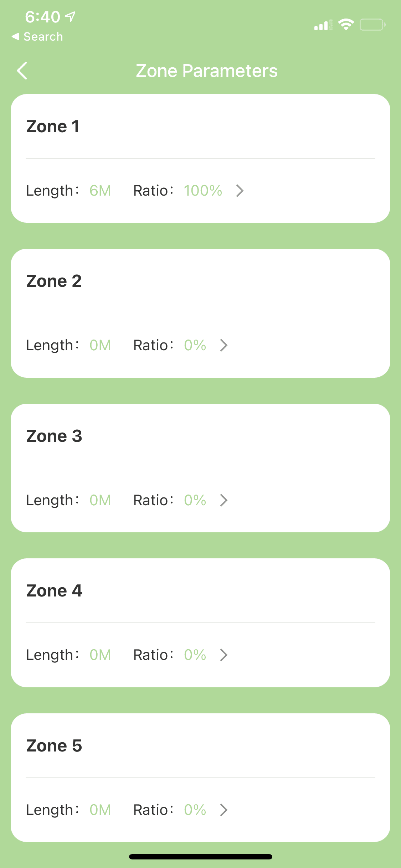The image size is (401, 868).
Task: Tap the Zone Parameters page title
Action: click(x=206, y=71)
